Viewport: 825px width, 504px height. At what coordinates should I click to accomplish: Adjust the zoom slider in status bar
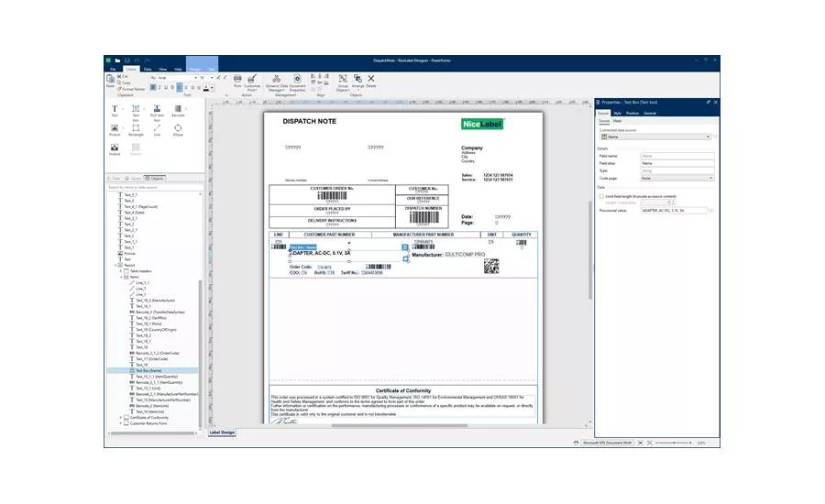[674, 443]
